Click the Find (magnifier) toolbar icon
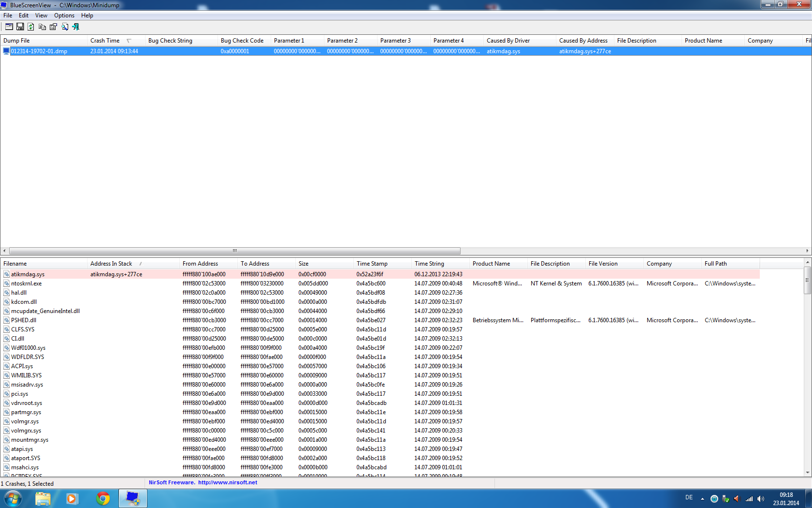 point(64,27)
